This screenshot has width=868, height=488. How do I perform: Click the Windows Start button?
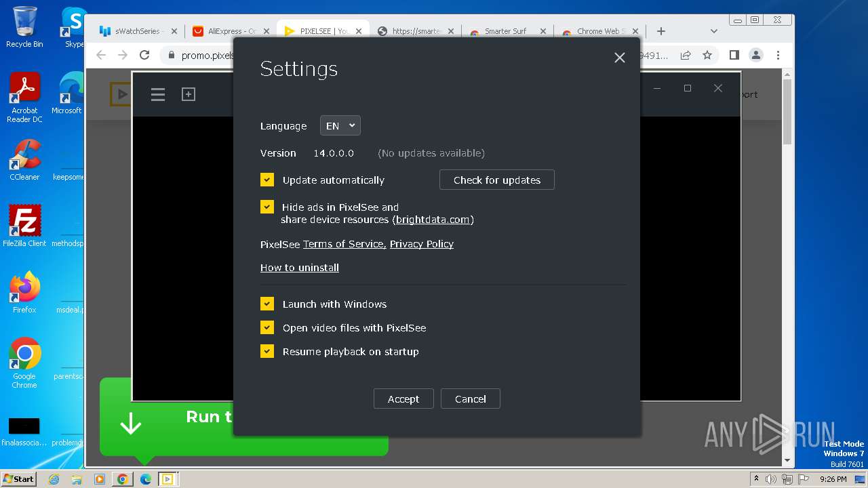tap(19, 479)
